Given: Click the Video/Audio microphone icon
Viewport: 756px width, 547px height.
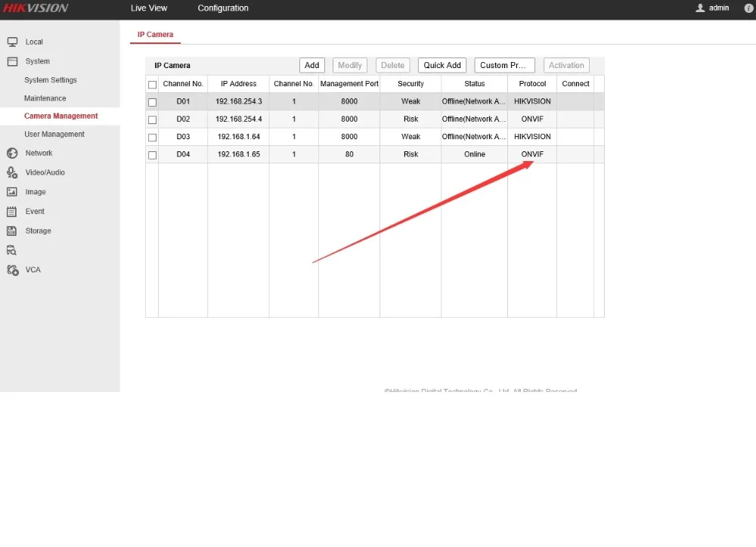Looking at the screenshot, I should (13, 172).
